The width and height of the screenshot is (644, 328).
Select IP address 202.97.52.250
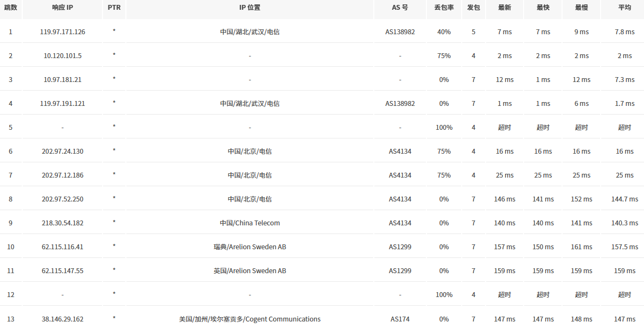(62, 199)
